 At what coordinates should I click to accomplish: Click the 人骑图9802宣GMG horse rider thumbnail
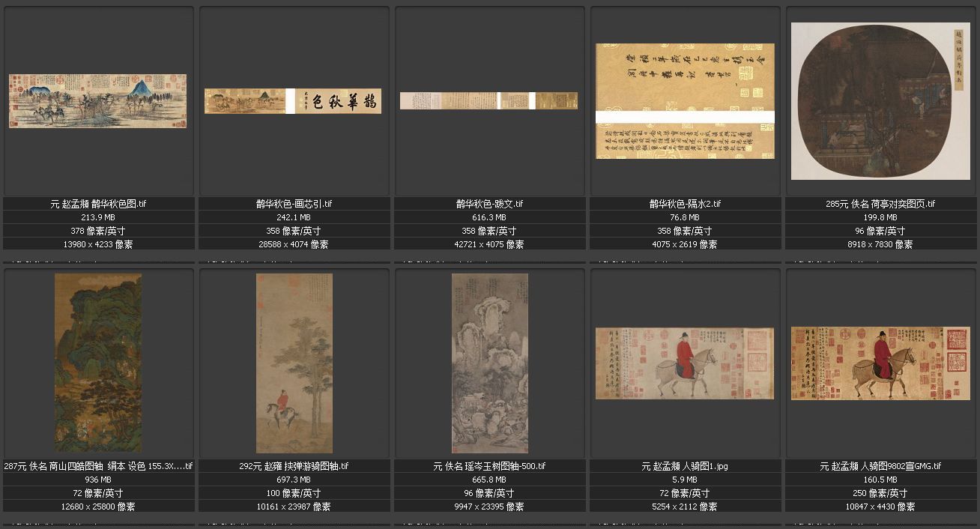(880, 363)
